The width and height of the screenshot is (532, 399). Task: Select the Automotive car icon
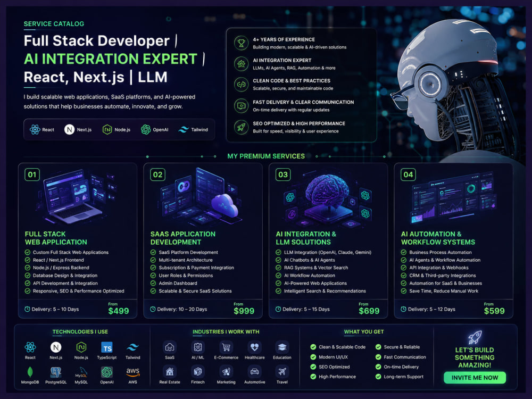[x=254, y=372]
